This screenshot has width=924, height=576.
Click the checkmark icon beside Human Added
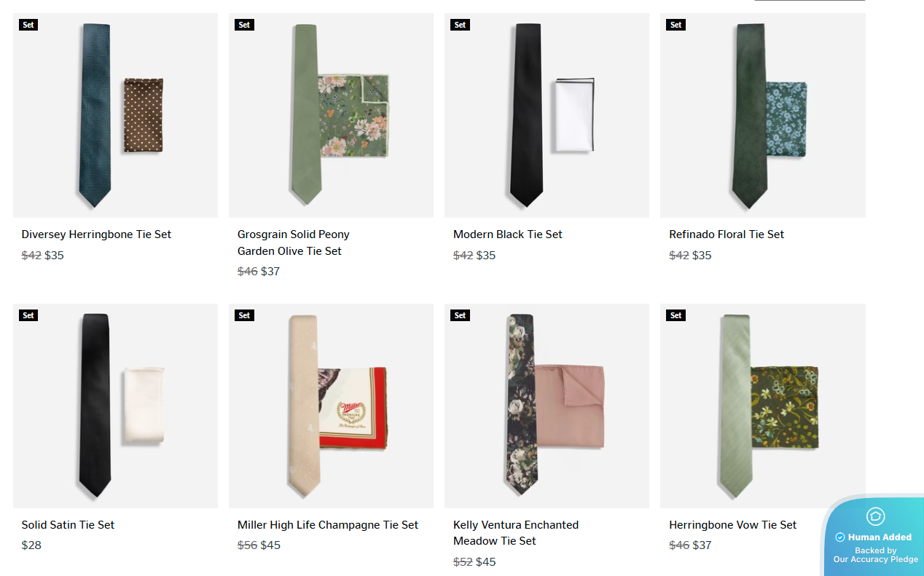pos(840,537)
